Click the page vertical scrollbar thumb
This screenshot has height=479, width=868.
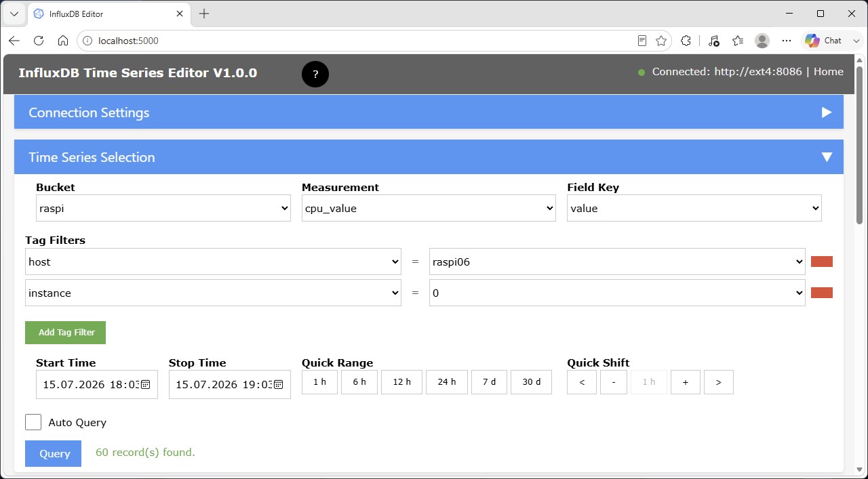tap(859, 145)
